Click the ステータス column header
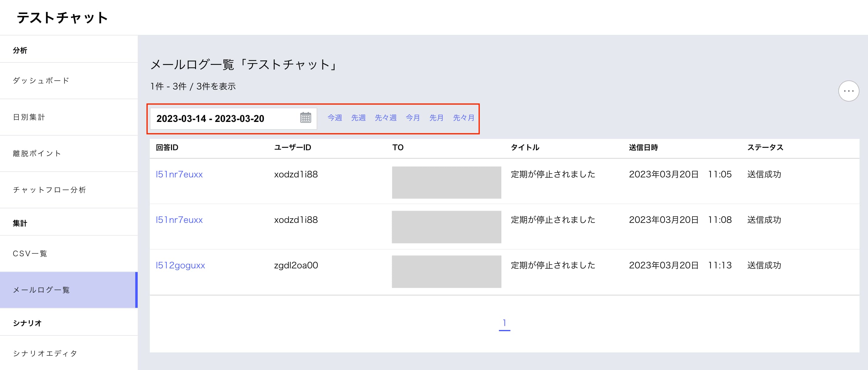The width and height of the screenshot is (868, 370). coord(765,148)
